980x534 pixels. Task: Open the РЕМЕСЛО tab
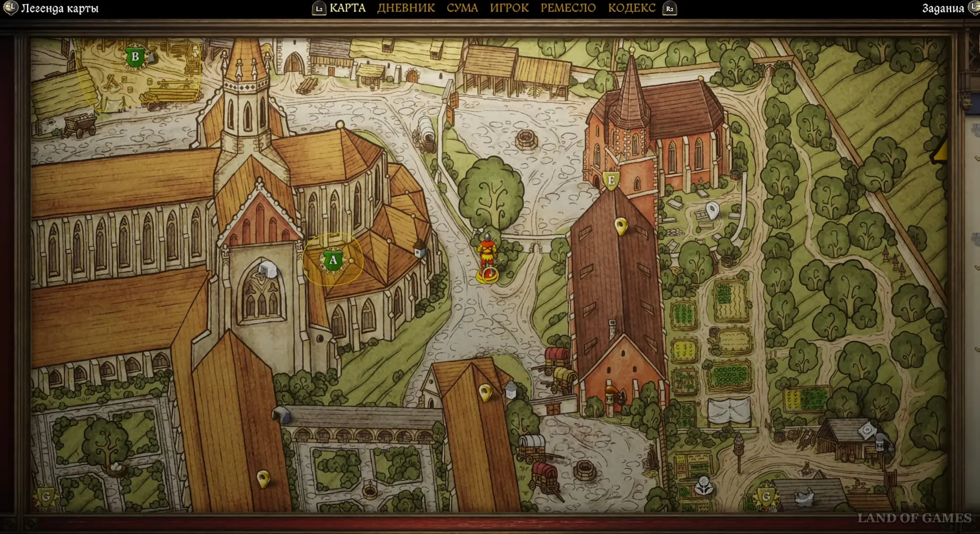pyautogui.click(x=568, y=8)
